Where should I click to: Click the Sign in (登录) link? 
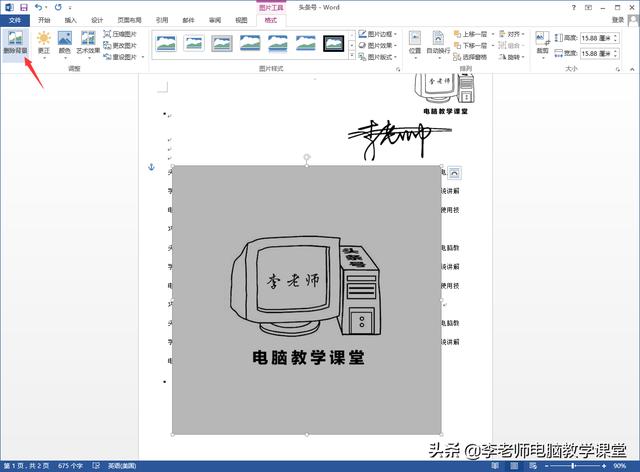(x=618, y=20)
